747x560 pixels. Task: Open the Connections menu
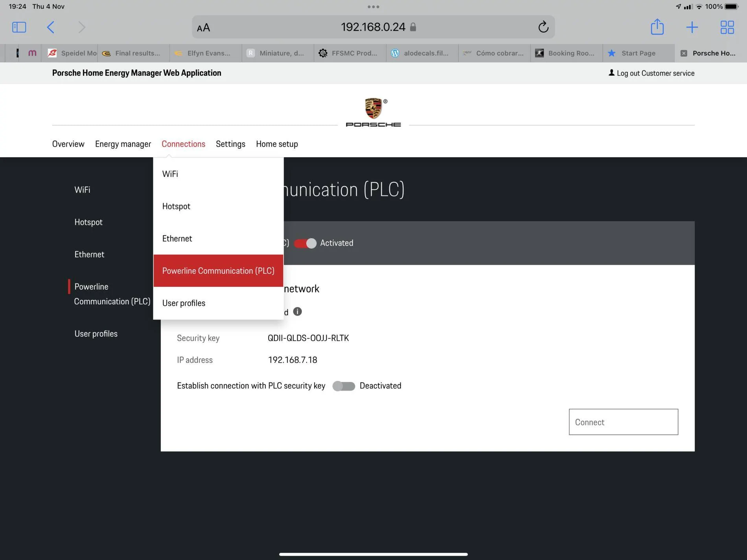[183, 144]
